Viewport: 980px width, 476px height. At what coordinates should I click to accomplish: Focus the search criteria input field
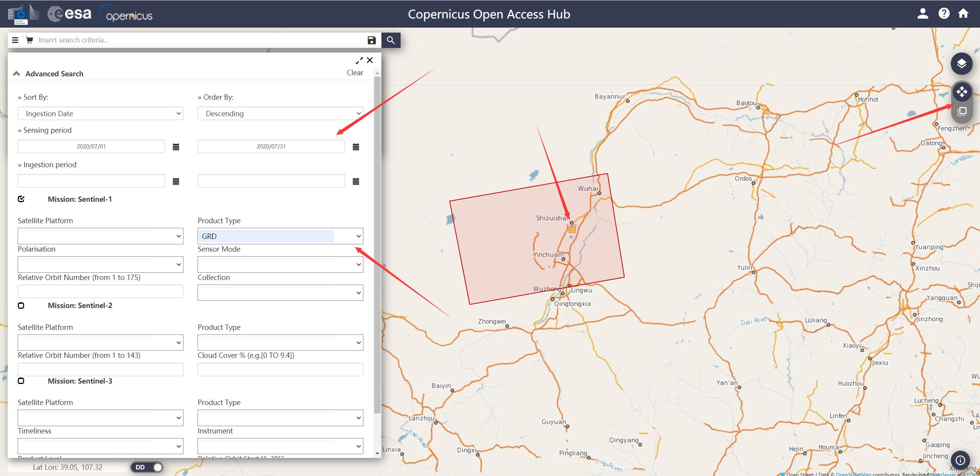(200, 40)
